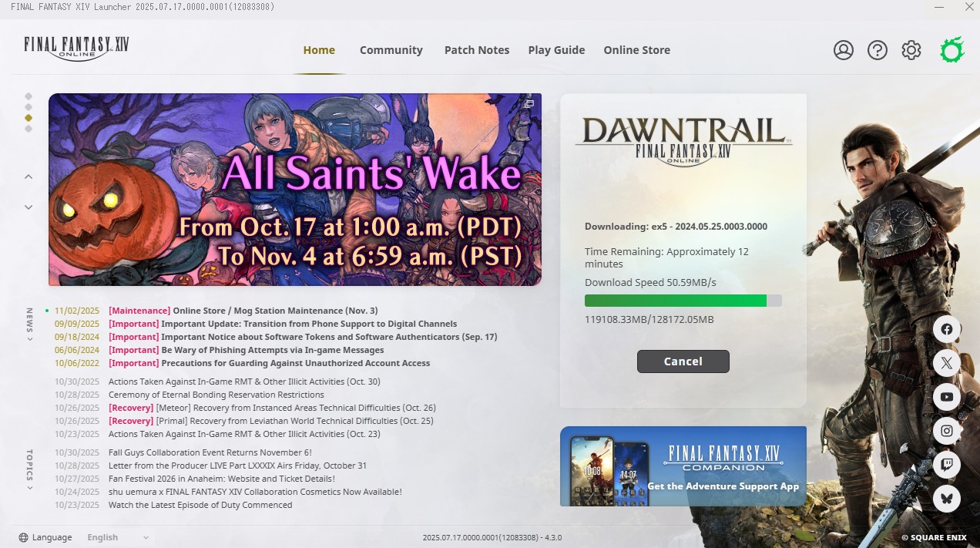This screenshot has height=548, width=980.
Task: Open the Play Guide tab
Action: point(556,50)
